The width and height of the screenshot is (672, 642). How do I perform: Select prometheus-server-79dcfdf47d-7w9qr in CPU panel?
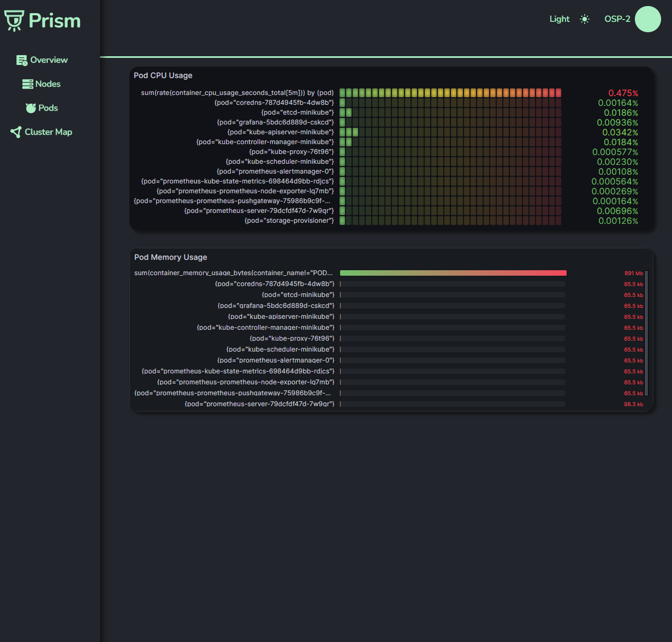[259, 211]
